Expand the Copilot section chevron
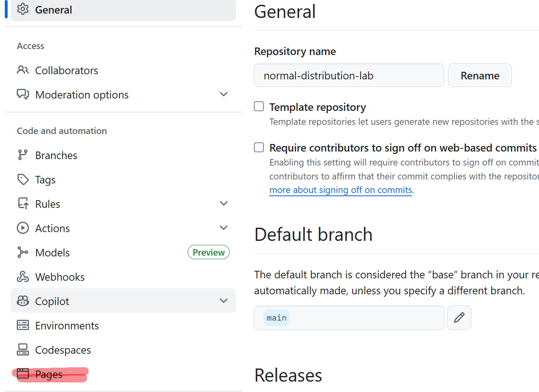 pos(224,301)
